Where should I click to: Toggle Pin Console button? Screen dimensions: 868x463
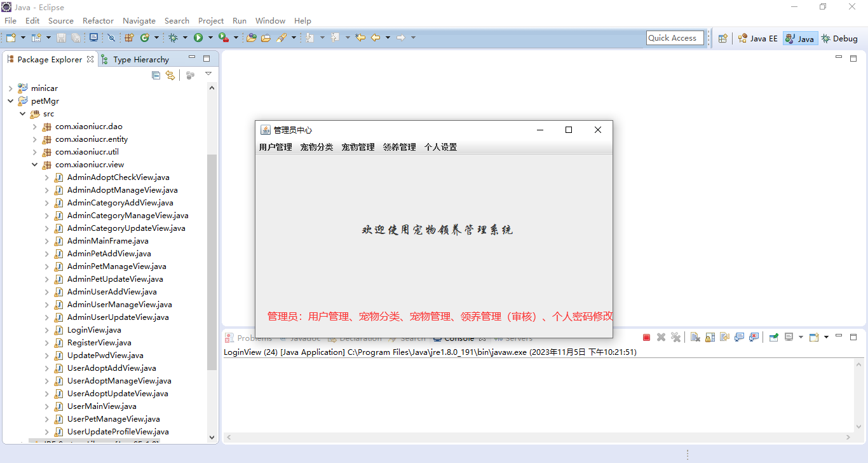pos(773,338)
